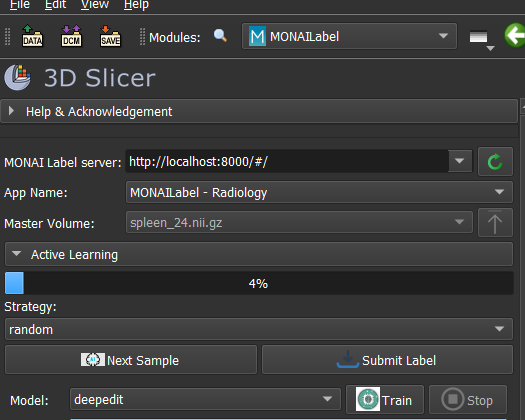Click the 3D Slicer logo
Image resolution: width=525 pixels, height=420 pixels.
17,77
